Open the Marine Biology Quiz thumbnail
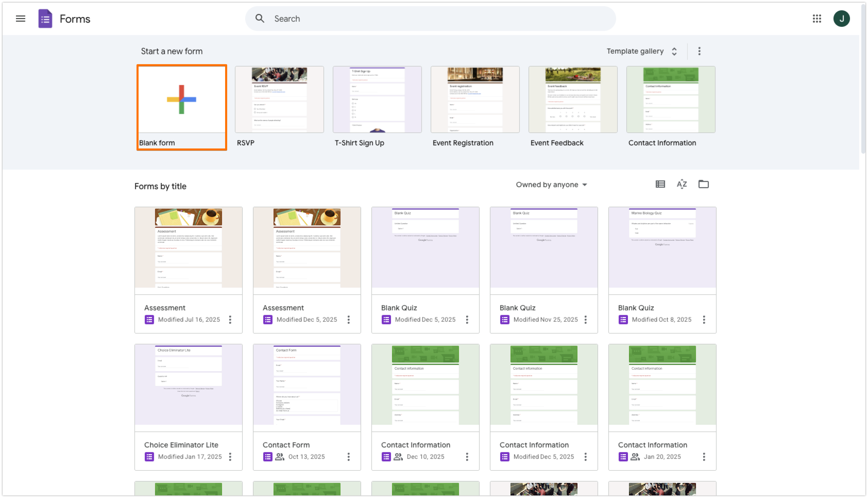Screen dimensions: 868x498 pyautogui.click(x=662, y=250)
